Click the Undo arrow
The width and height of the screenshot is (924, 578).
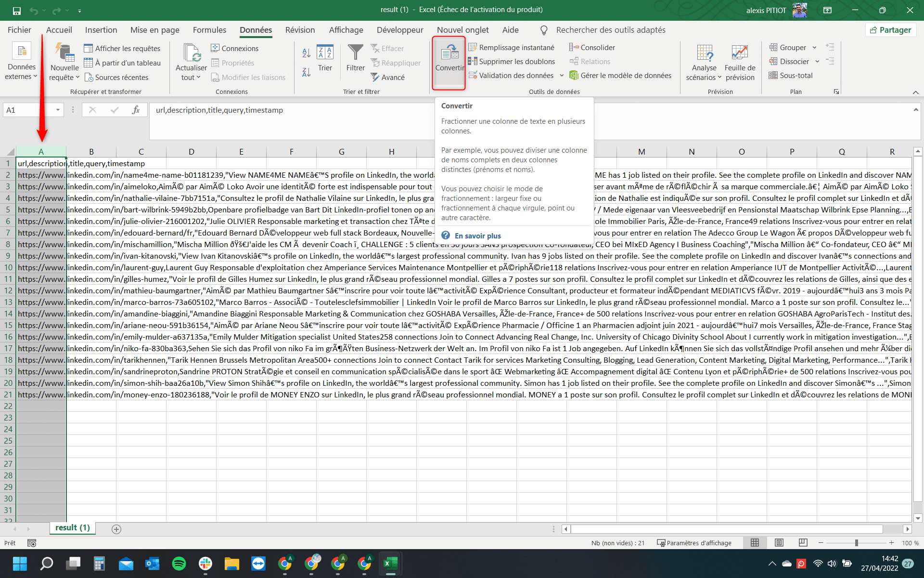34,10
